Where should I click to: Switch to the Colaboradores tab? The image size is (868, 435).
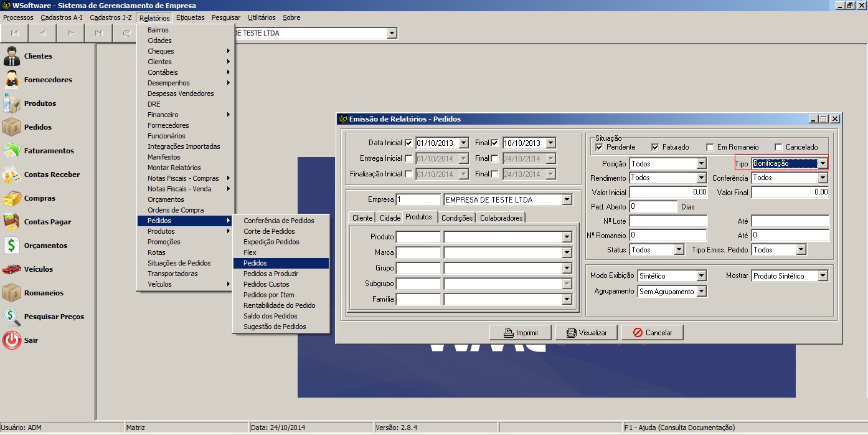pos(501,217)
